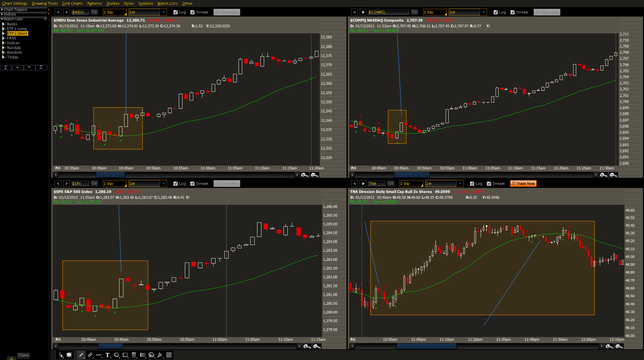Open the Drawing Tools menu
This screenshot has height=360, width=644.
[x=45, y=3]
